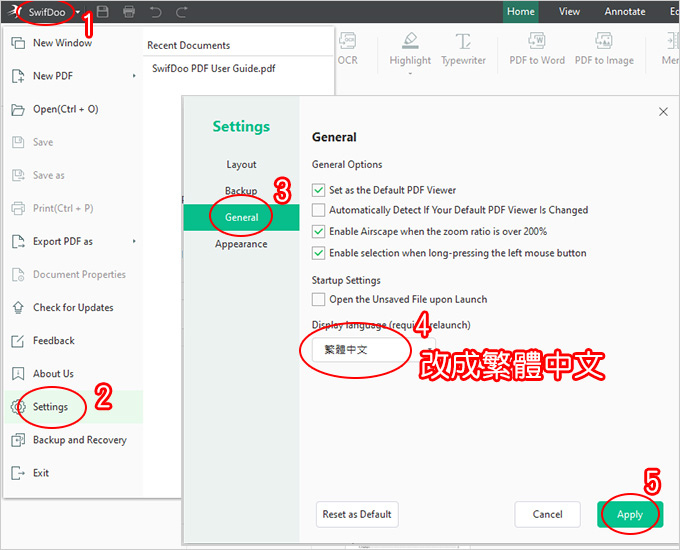Click the New PDF icon
Image resolution: width=680 pixels, height=550 pixels.
[x=18, y=76]
